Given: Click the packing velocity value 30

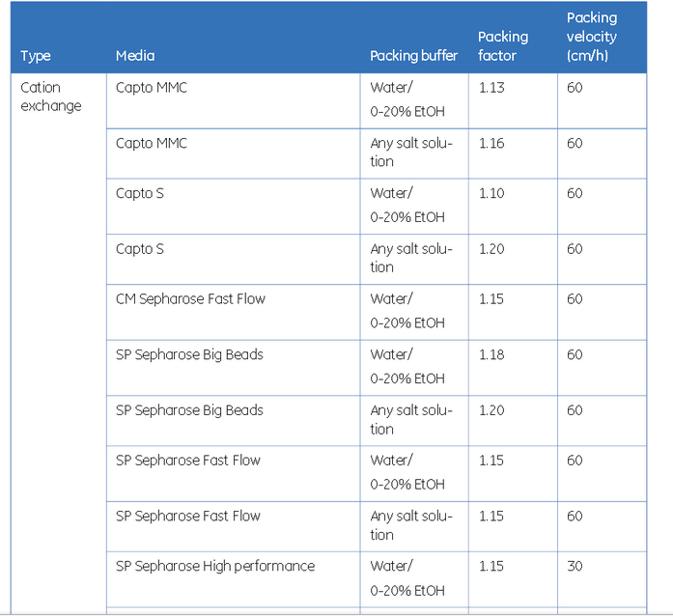Looking at the screenshot, I should pyautogui.click(x=575, y=566).
